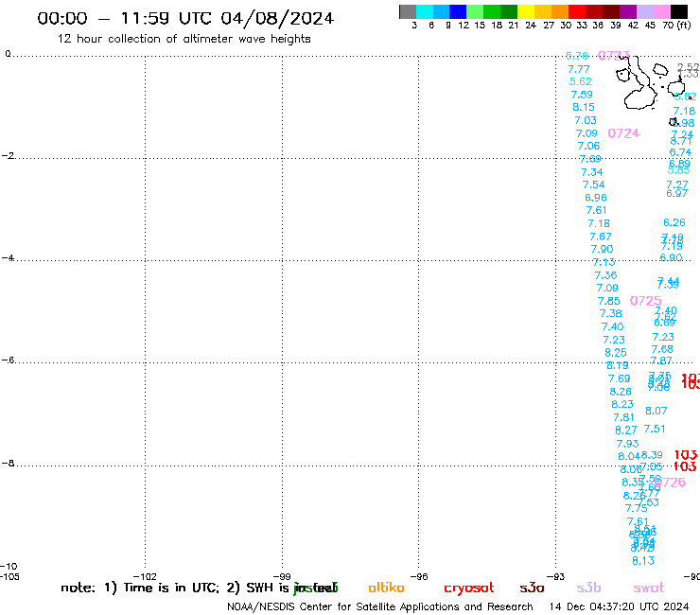Click the purple 42 ft legend swatch
The width and height of the screenshot is (700, 615).
click(628, 11)
